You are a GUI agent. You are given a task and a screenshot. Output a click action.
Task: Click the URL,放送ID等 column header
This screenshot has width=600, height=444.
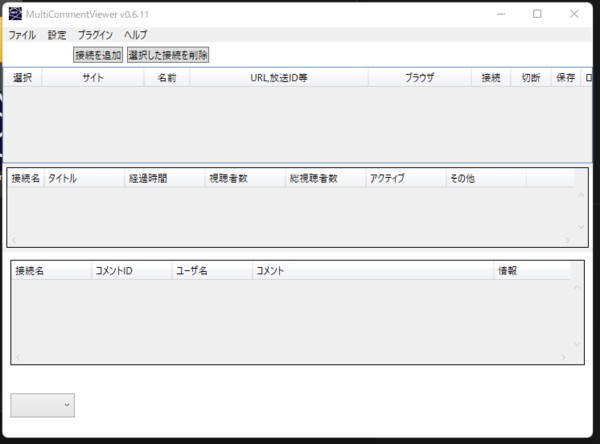pyautogui.click(x=279, y=78)
